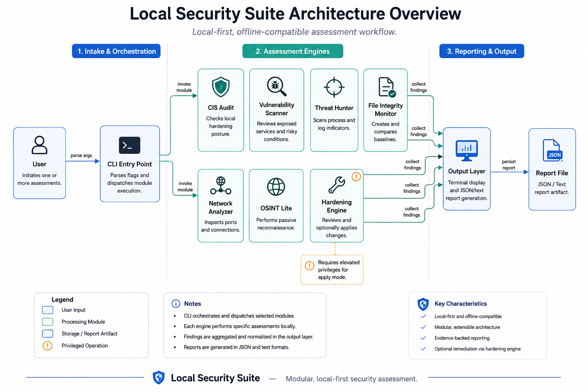The height and width of the screenshot is (392, 588).
Task: Click the OSINT Lite title
Action: [x=276, y=208]
